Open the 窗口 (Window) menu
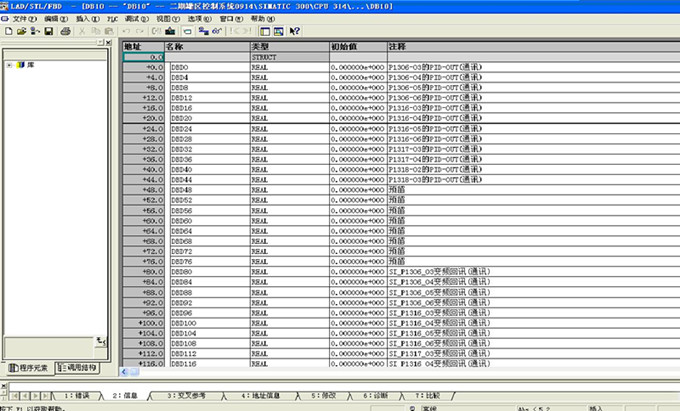Viewport: 680px width, 411px height. 231,19
